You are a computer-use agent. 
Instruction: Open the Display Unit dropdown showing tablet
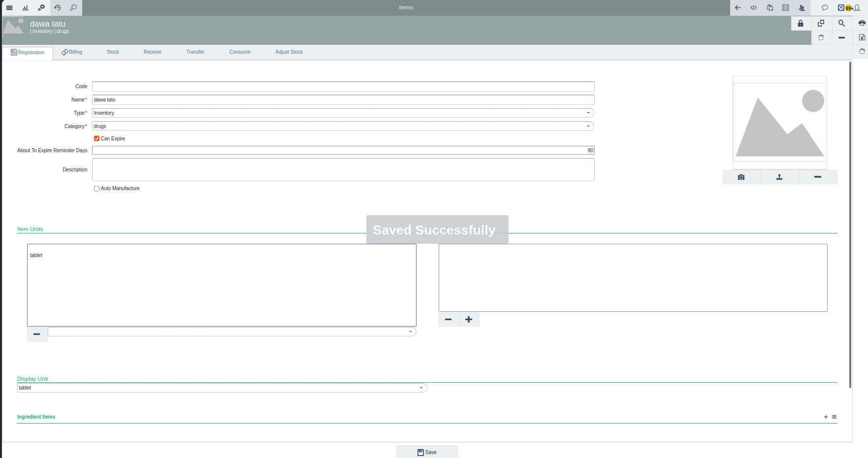point(222,388)
